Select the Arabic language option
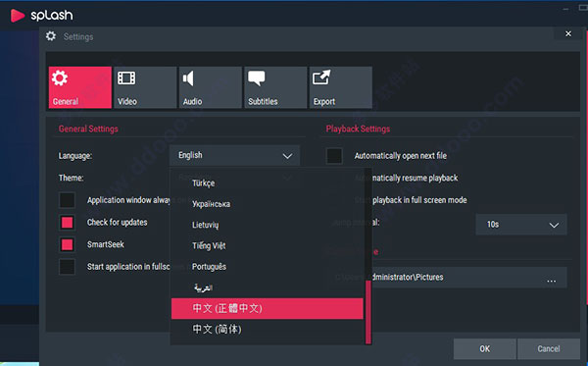This screenshot has height=366, width=588. pos(268,288)
